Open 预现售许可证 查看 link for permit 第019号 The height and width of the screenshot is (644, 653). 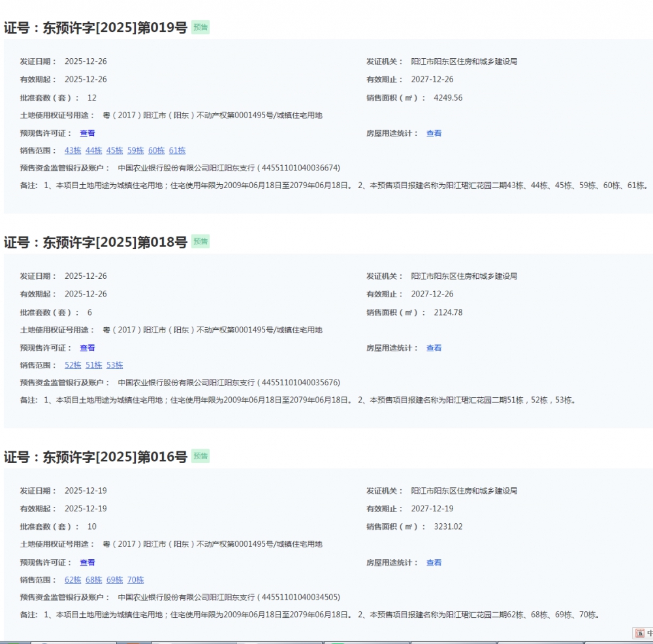[88, 133]
